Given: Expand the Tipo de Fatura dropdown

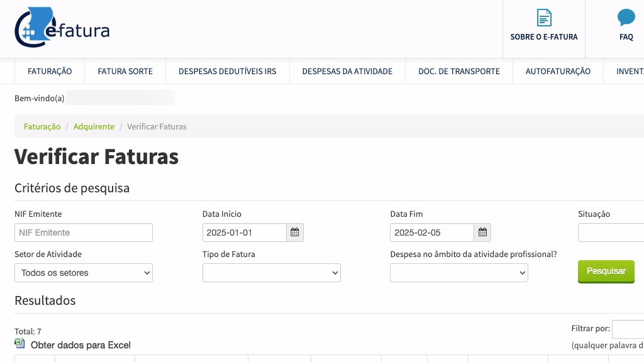Looking at the screenshot, I should 272,273.
